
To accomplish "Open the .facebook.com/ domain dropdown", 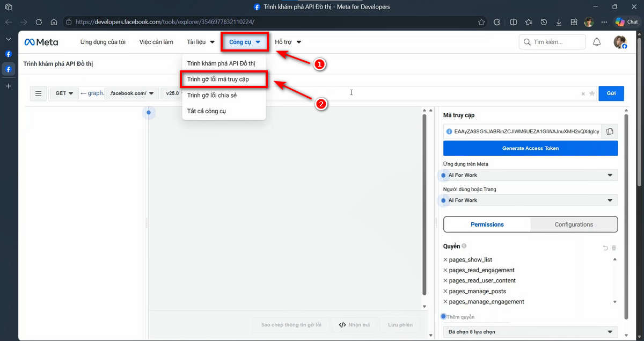I will (131, 93).
